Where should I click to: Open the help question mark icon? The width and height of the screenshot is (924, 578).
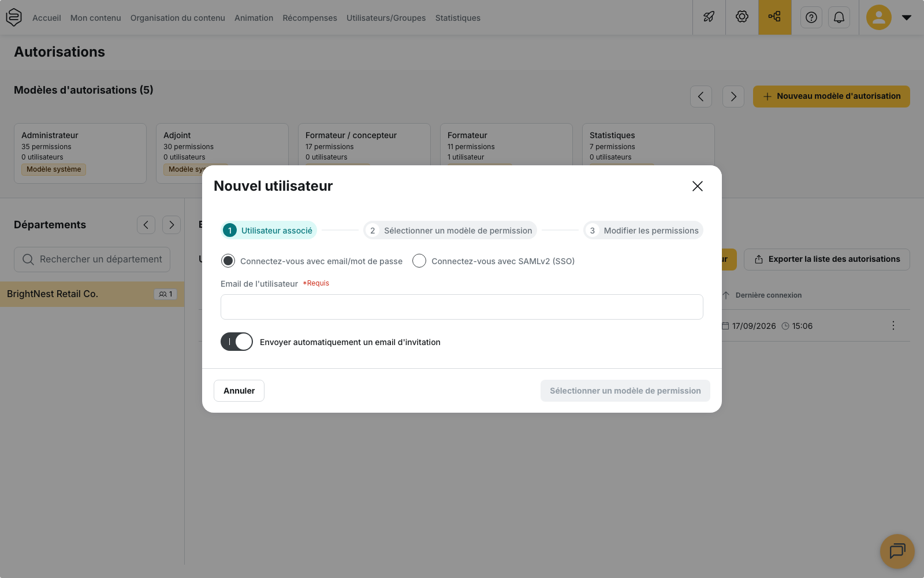coord(811,18)
